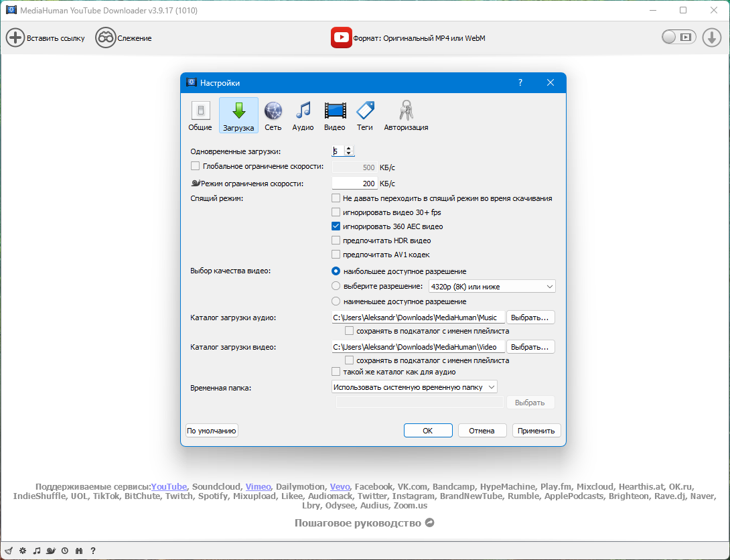
Task: Click the 200 КБ/с speed limit field
Action: click(x=354, y=184)
